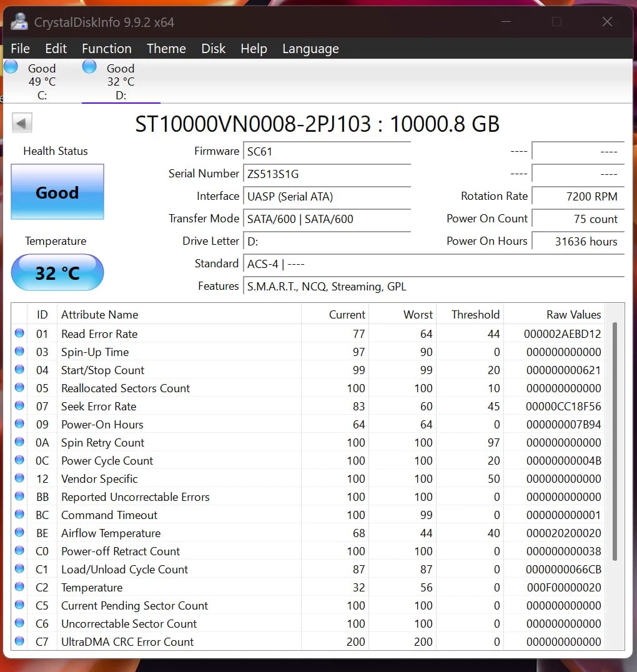Viewport: 637px width, 672px height.
Task: Click the Good health status button
Action: point(57,192)
